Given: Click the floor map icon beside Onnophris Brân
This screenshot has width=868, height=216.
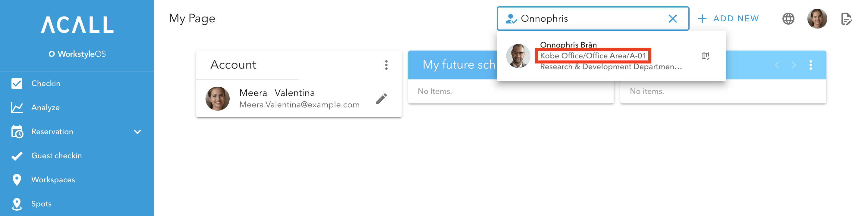Looking at the screenshot, I should point(705,56).
